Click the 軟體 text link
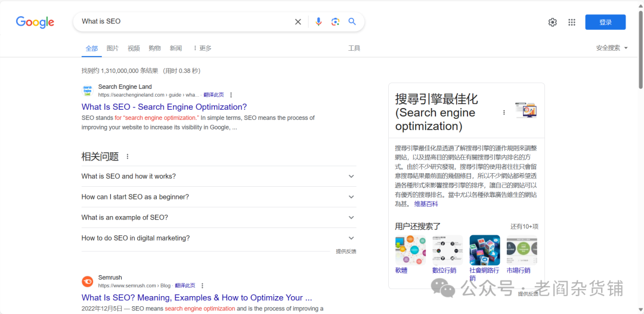Screen dimensions: 644x314 point(401,270)
